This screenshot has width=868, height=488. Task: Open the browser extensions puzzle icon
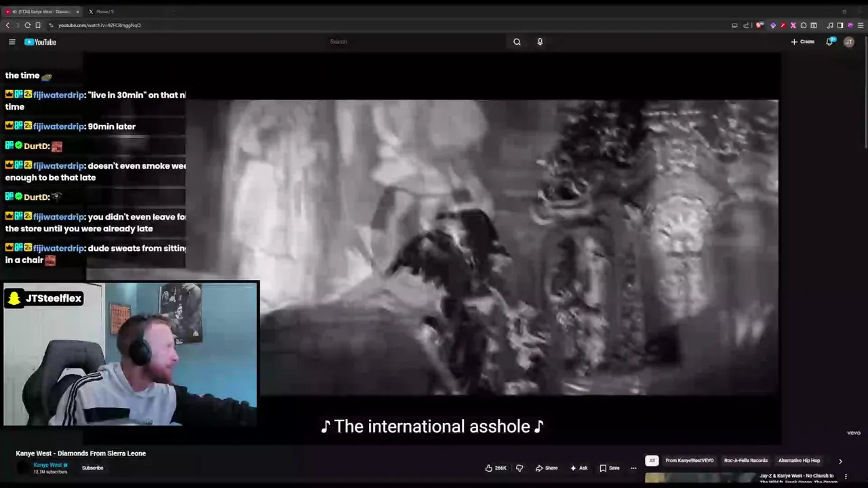804,25
